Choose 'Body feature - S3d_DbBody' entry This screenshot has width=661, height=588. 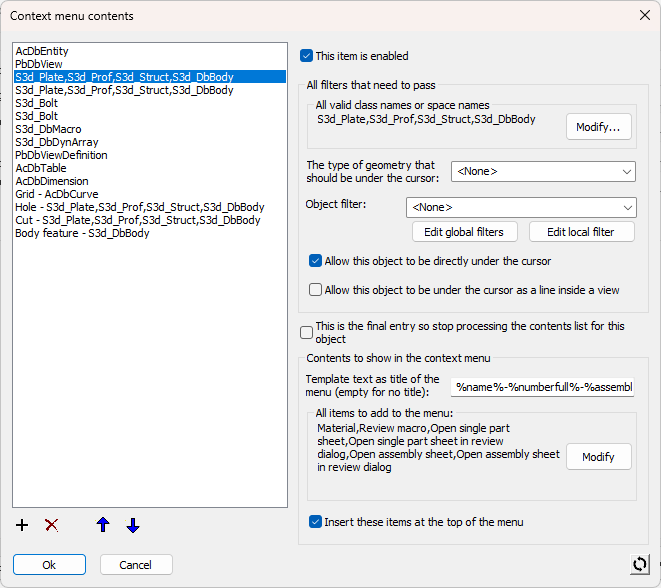coord(82,233)
